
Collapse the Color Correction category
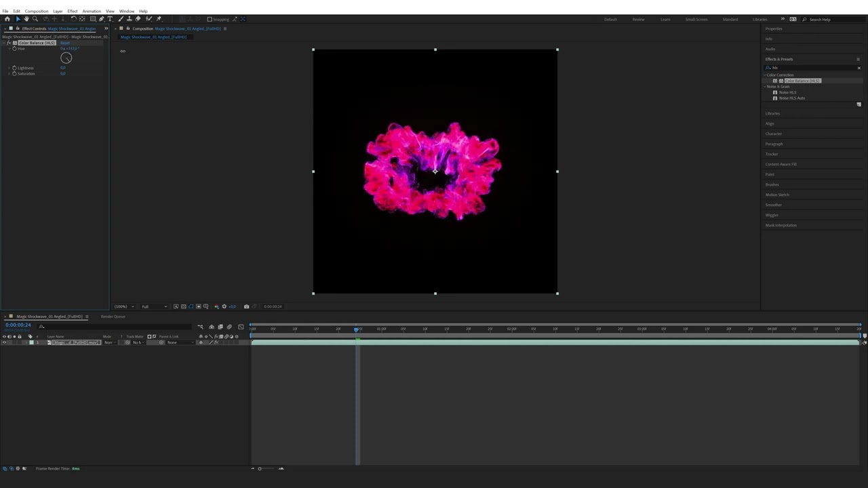[x=765, y=75]
